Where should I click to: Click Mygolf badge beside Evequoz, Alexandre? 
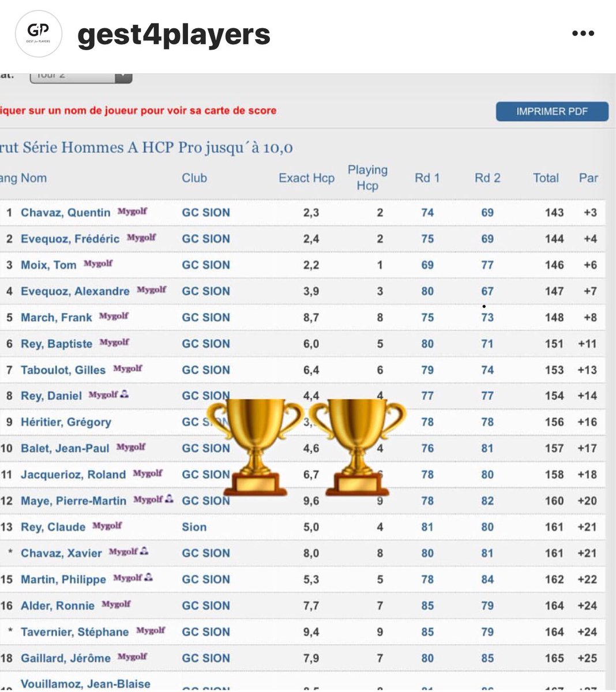coord(151,289)
